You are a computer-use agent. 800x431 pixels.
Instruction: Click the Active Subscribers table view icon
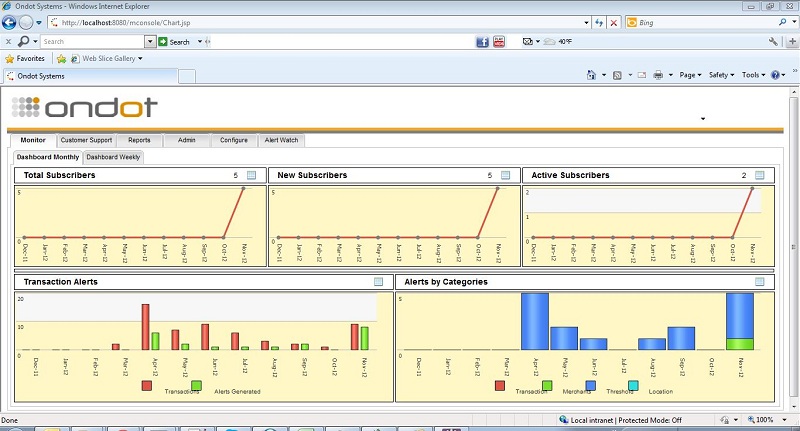point(759,175)
